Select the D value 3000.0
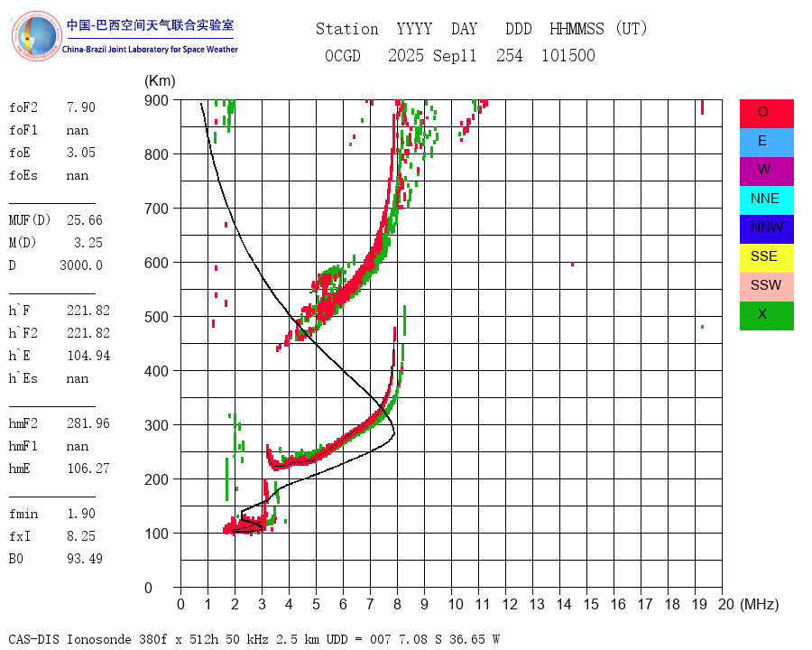 click(x=81, y=265)
